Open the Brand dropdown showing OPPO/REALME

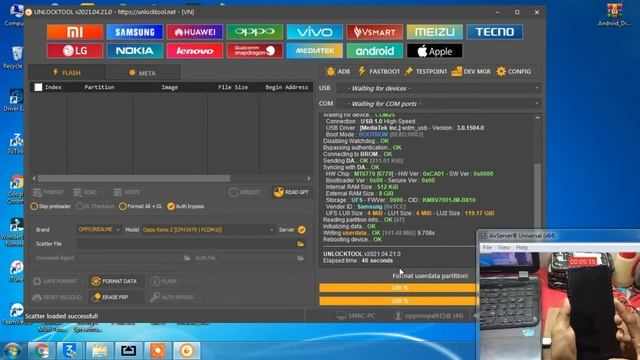99,230
